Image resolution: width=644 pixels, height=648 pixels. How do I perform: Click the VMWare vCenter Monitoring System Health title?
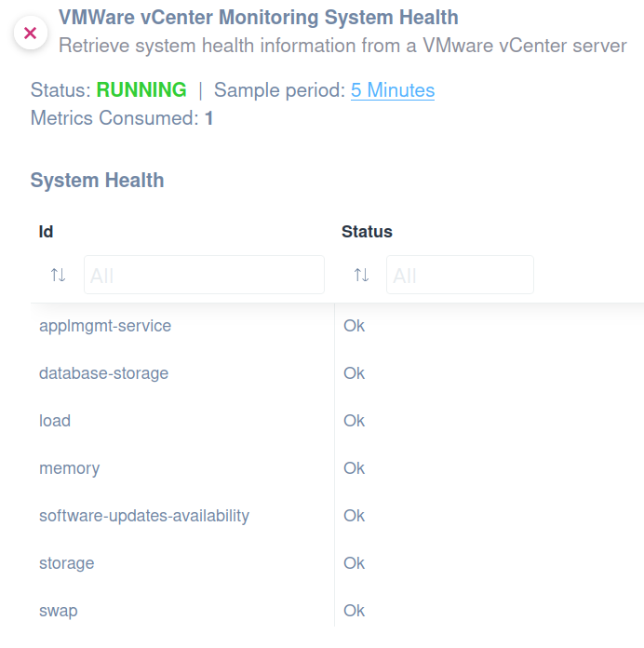coord(259,18)
